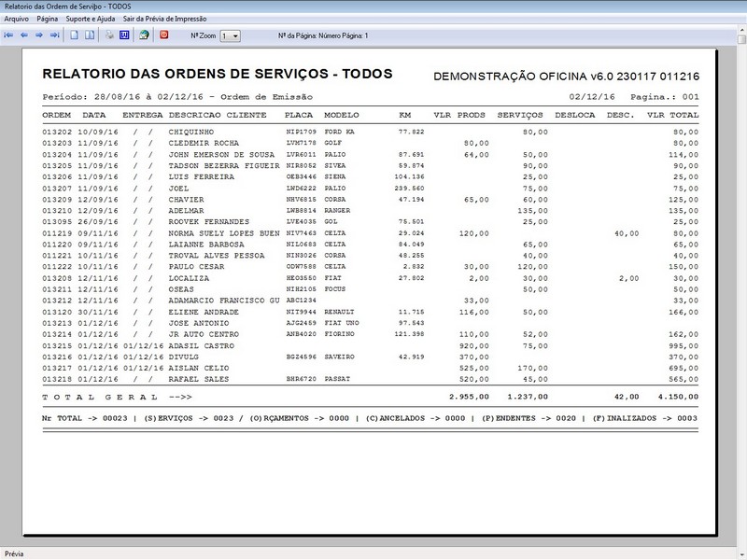Select the single page view icon

tap(72, 35)
